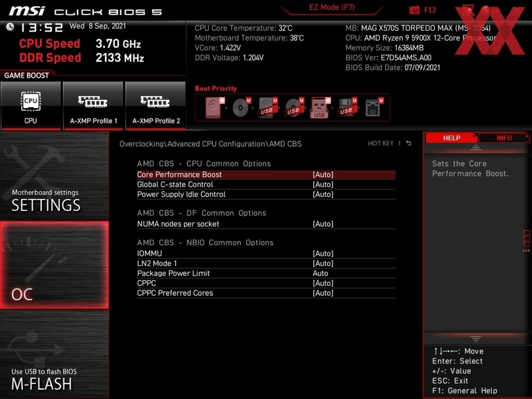Screen dimensions: 532x399
Task: Open the CPPC [Auto] dropdown
Action: click(x=266, y=283)
